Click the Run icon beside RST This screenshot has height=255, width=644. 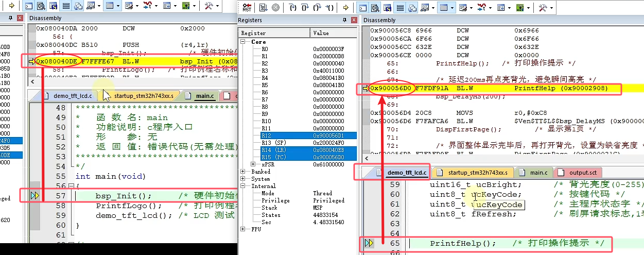263,8
